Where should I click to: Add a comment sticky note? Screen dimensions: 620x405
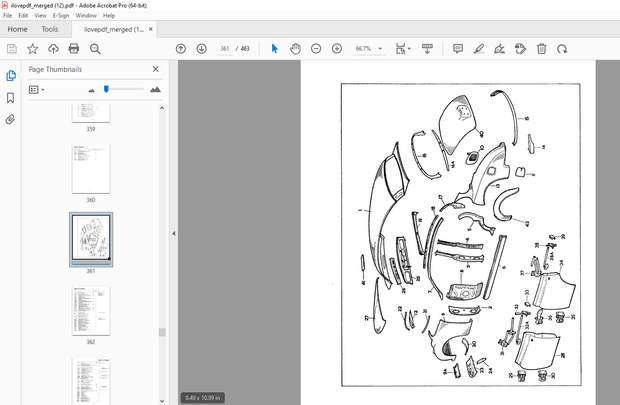pos(458,49)
